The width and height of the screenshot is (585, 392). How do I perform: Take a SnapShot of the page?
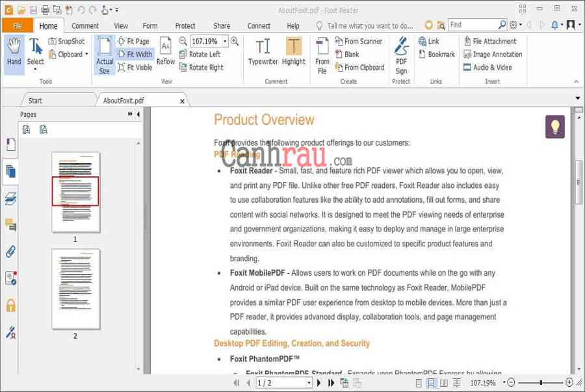click(67, 41)
